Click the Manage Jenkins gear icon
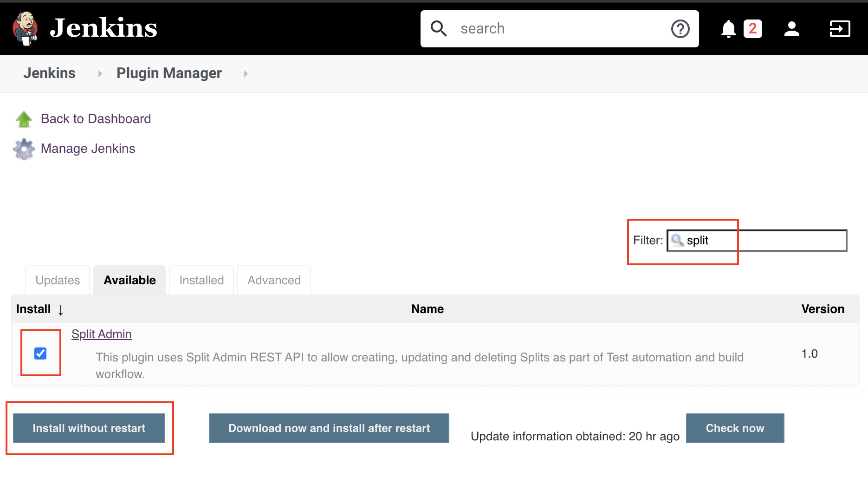This screenshot has height=497, width=868. (24, 149)
